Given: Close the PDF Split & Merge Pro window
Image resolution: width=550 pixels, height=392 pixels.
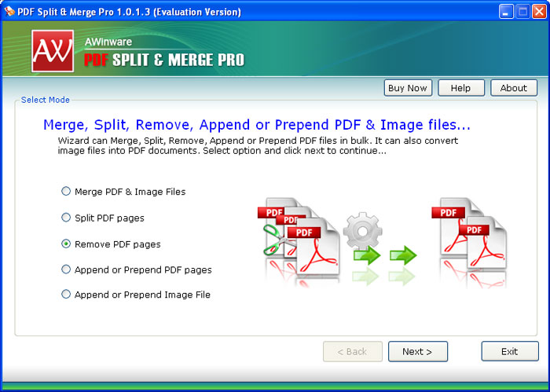Looking at the screenshot, I should pyautogui.click(x=539, y=12).
